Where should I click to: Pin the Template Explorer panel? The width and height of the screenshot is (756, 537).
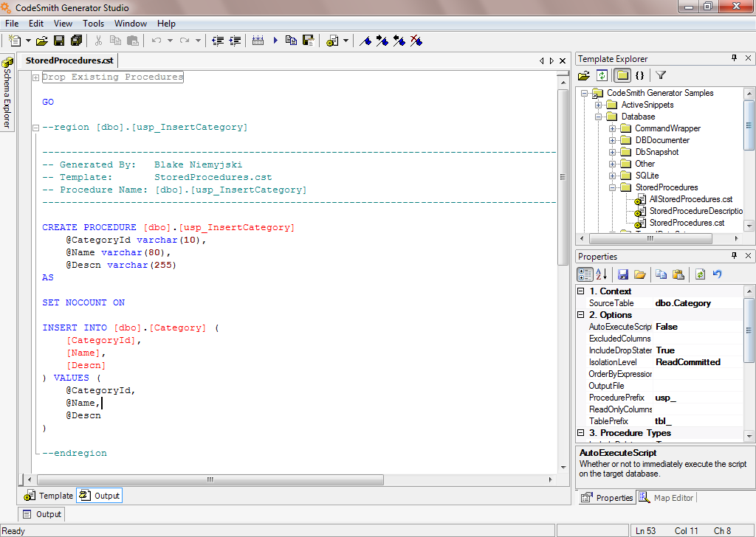point(735,58)
